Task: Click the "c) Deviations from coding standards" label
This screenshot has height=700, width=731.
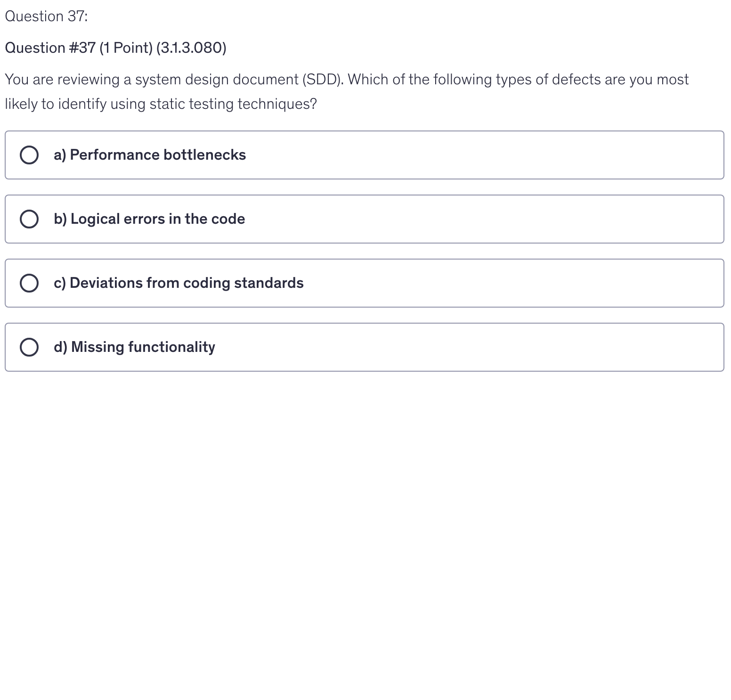Action: coord(179,283)
